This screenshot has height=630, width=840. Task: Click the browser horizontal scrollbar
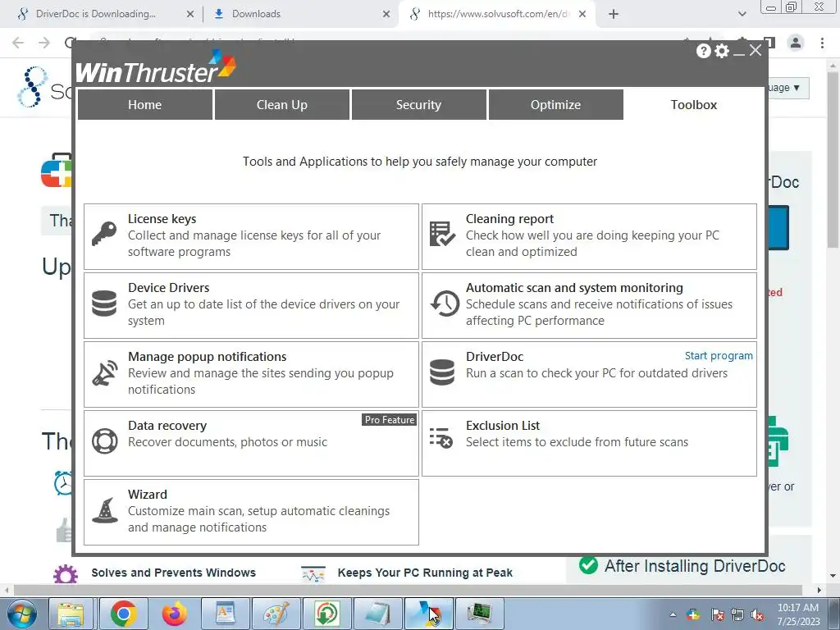(x=407, y=590)
